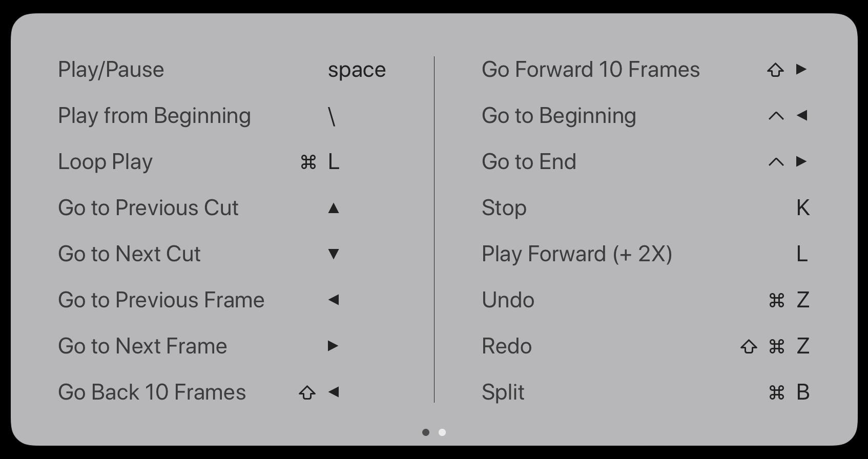Click the Play from Beginning label
Screen dimensions: 868x459
coord(154,116)
